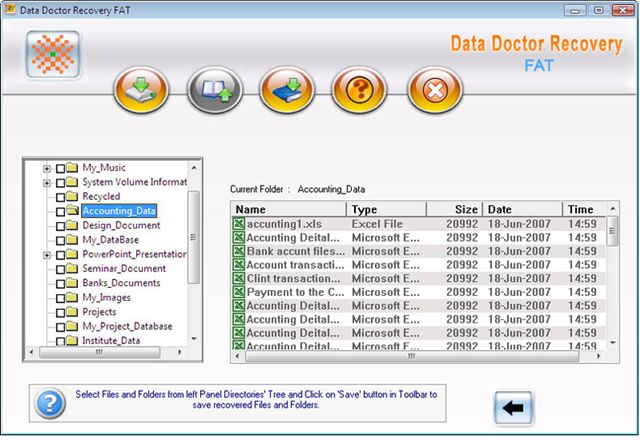Tick the Projects folder checkbox
The image size is (640, 440).
point(60,313)
